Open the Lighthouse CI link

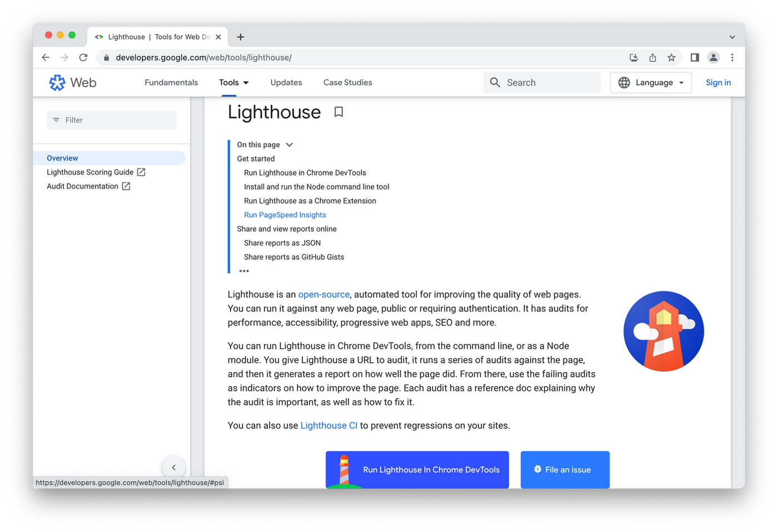point(328,425)
